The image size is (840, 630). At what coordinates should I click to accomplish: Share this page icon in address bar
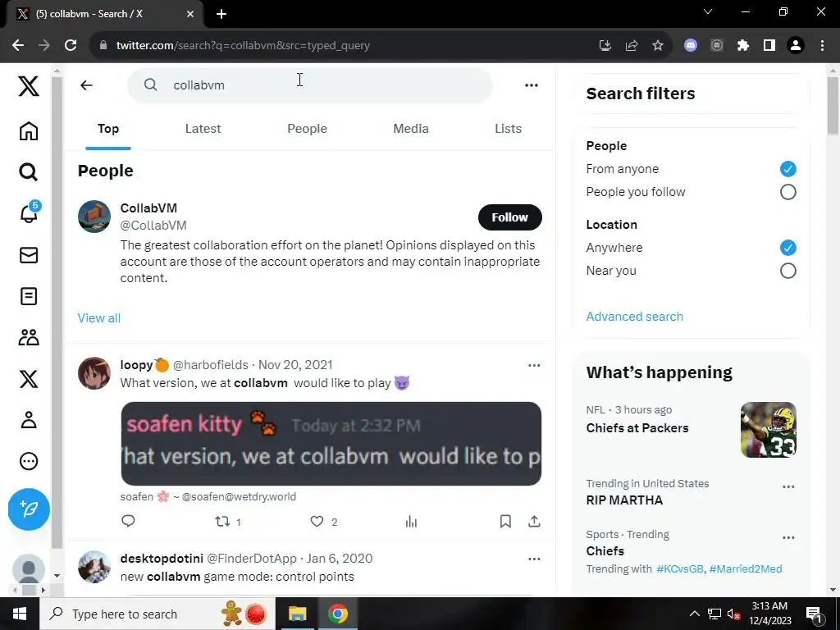632,46
